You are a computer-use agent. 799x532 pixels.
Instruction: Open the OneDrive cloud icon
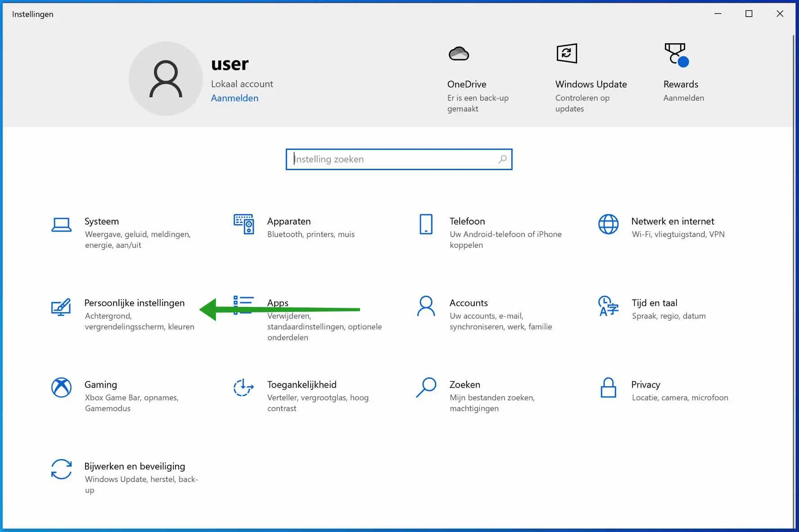(x=459, y=54)
